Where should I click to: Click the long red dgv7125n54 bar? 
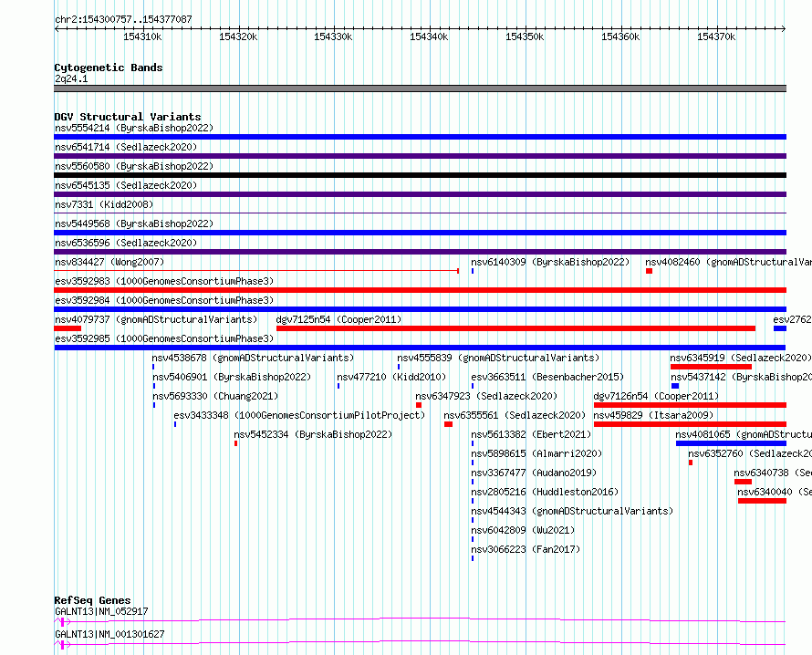[515, 328]
